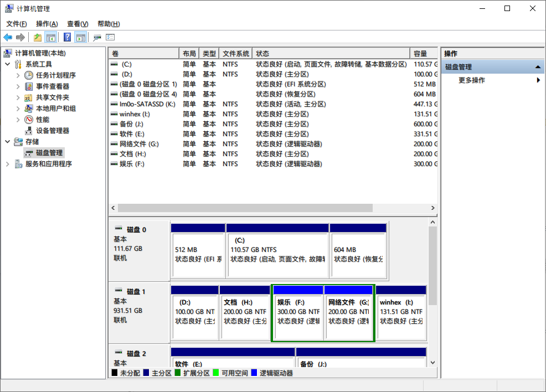This screenshot has height=392, width=546.
Task: Expand the 共享文件夹 node
Action: coord(18,97)
